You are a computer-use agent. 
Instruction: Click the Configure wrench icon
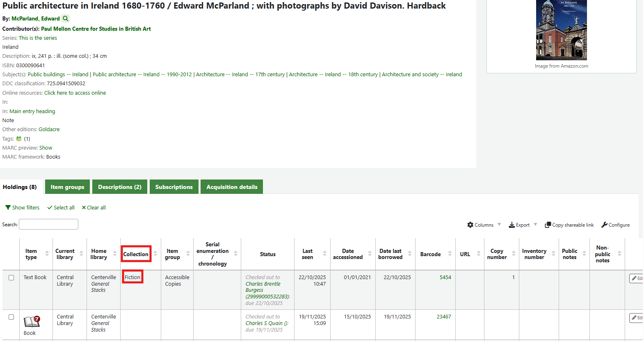[604, 225]
